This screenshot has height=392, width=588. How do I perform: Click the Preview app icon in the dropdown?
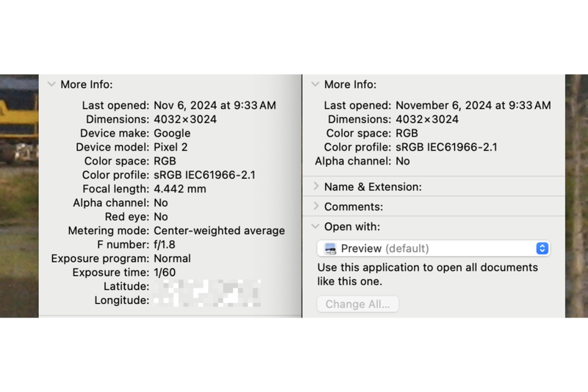(x=330, y=249)
